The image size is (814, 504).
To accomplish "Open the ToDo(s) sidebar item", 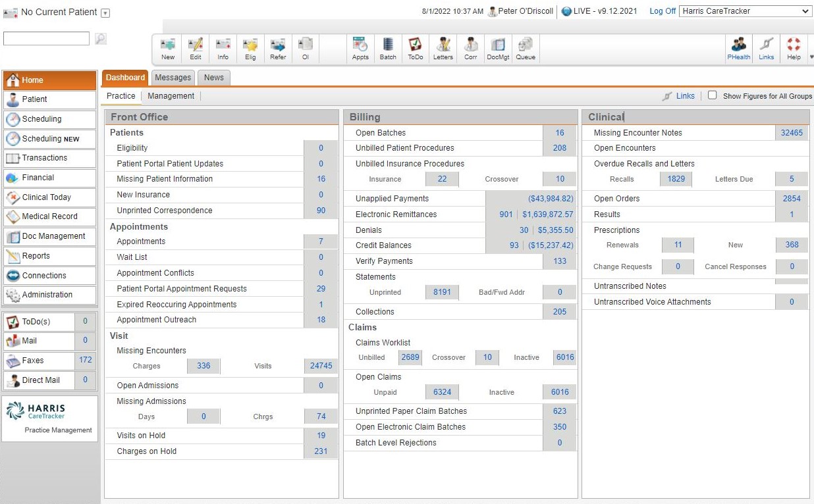I will tap(49, 322).
